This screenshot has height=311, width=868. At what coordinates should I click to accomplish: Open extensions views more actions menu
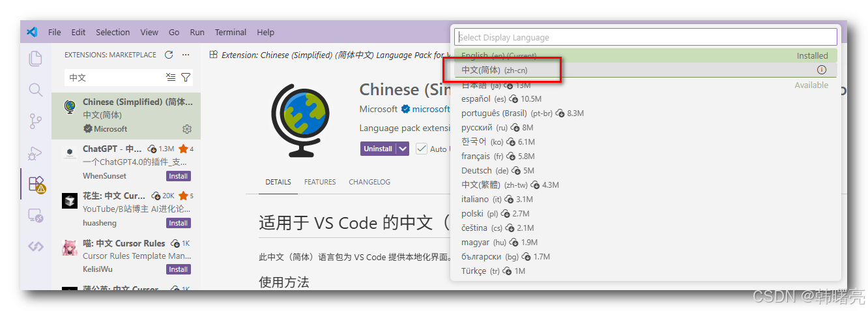tap(186, 55)
